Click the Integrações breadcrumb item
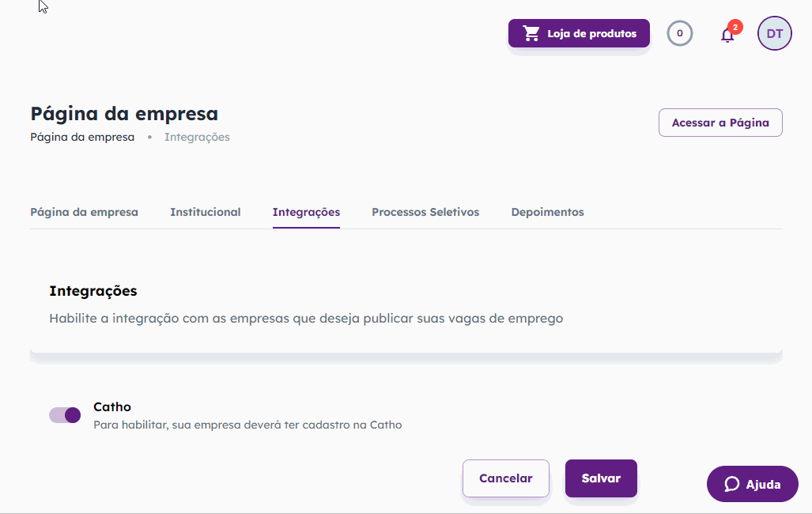The height and width of the screenshot is (514, 812). click(197, 137)
